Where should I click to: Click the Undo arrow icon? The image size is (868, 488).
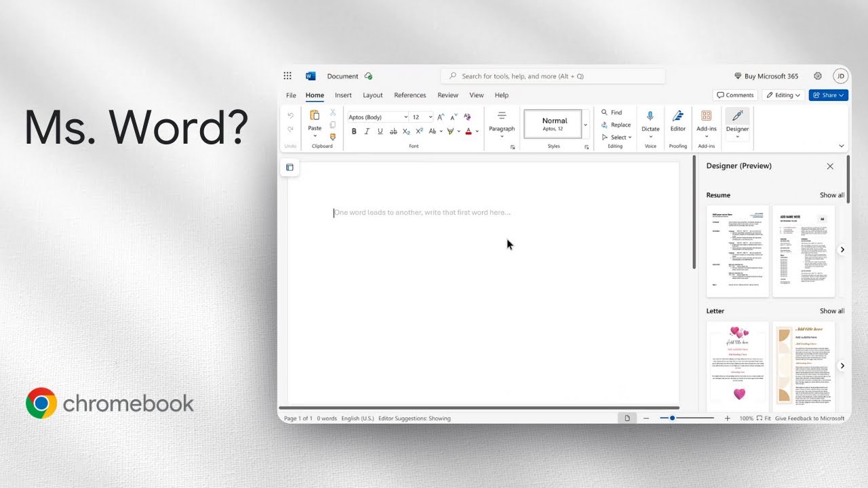point(290,116)
